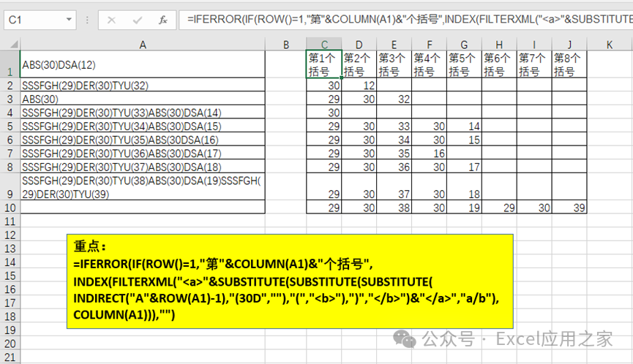Click cell E10 with value 38
Image resolution: width=633 pixels, height=364 pixels.
click(394, 208)
